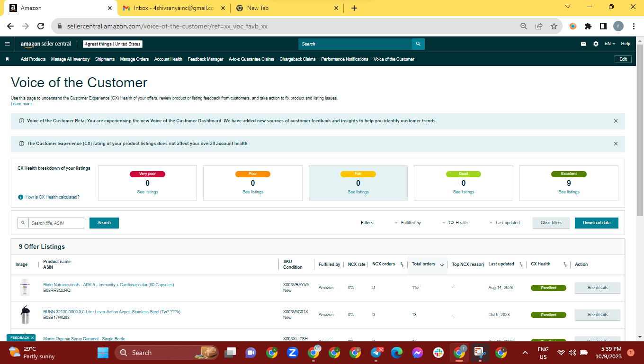This screenshot has height=364, width=644.
Task: See listings under Very poor CX Health
Action: coord(148,192)
